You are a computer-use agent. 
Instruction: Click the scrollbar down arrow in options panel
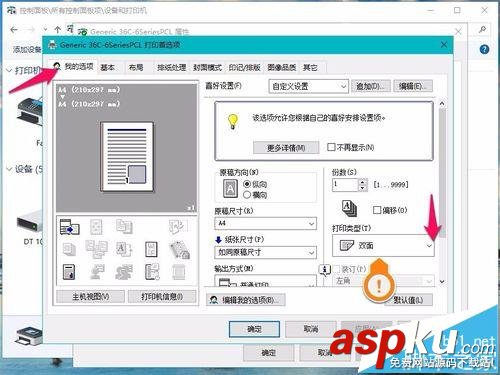point(442,282)
